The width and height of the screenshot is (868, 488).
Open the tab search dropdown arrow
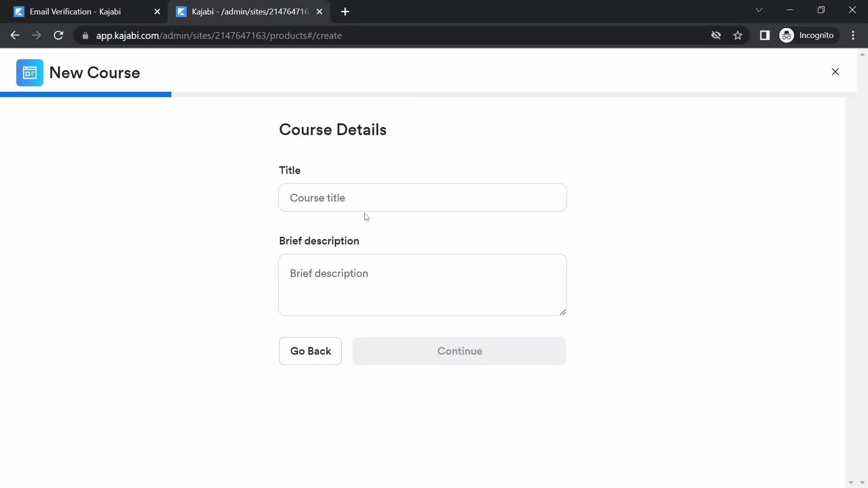(759, 10)
